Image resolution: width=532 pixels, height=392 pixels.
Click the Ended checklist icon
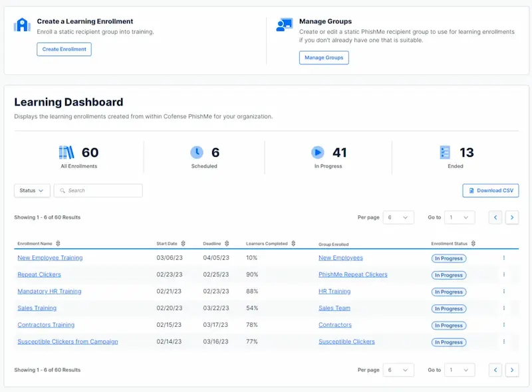pyautogui.click(x=445, y=153)
